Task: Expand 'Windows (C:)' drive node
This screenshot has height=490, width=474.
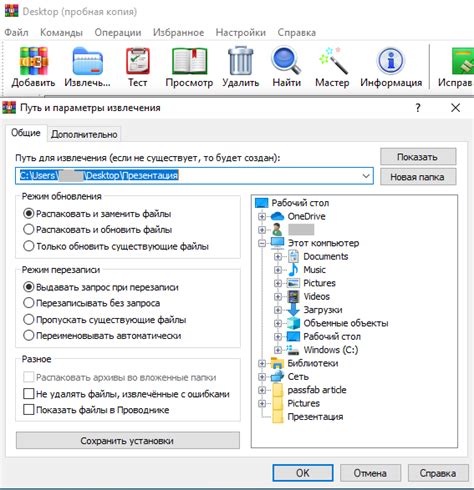Action: (278, 350)
